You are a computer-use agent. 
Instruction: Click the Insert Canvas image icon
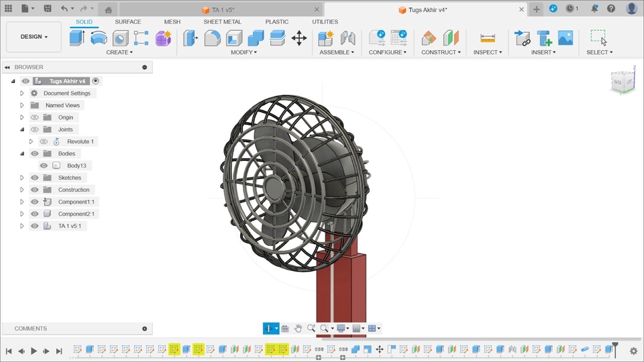pyautogui.click(x=566, y=38)
